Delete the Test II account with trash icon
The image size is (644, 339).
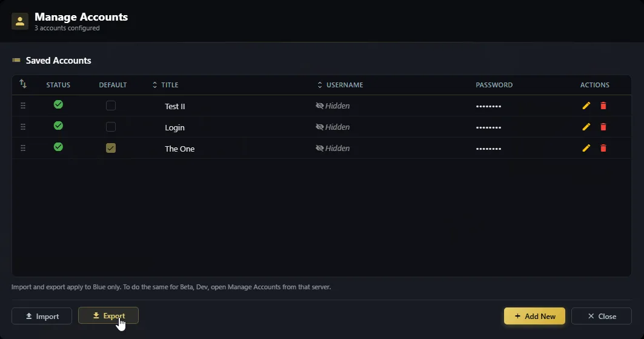pyautogui.click(x=603, y=106)
